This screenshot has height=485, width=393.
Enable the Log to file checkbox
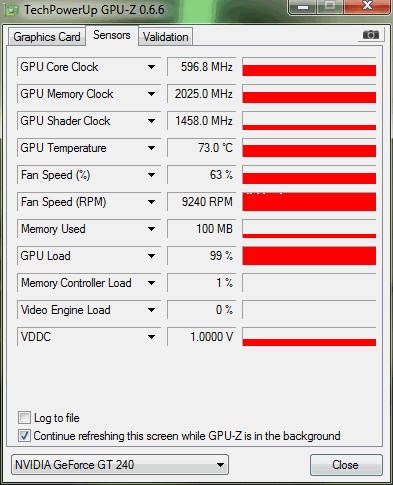(24, 418)
